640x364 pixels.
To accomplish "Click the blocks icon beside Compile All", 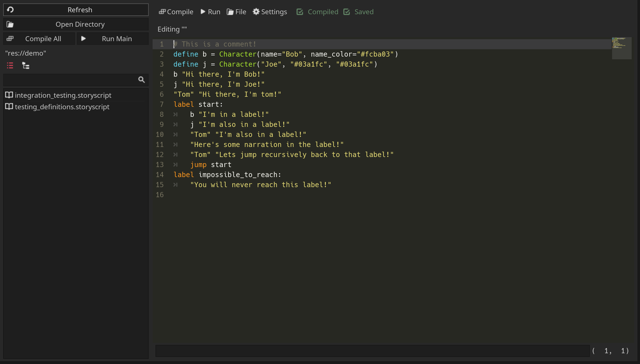I will pos(10,39).
